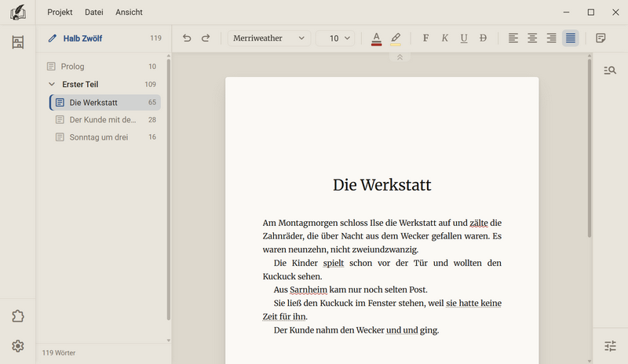Open the Sonntag um drei scene
The height and width of the screenshot is (364, 628).
(105, 137)
